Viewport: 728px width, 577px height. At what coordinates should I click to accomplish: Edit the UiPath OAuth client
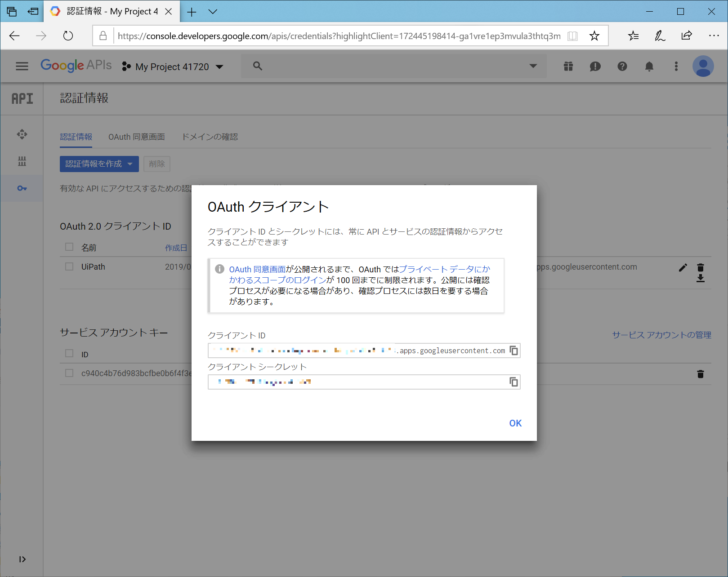[683, 267]
